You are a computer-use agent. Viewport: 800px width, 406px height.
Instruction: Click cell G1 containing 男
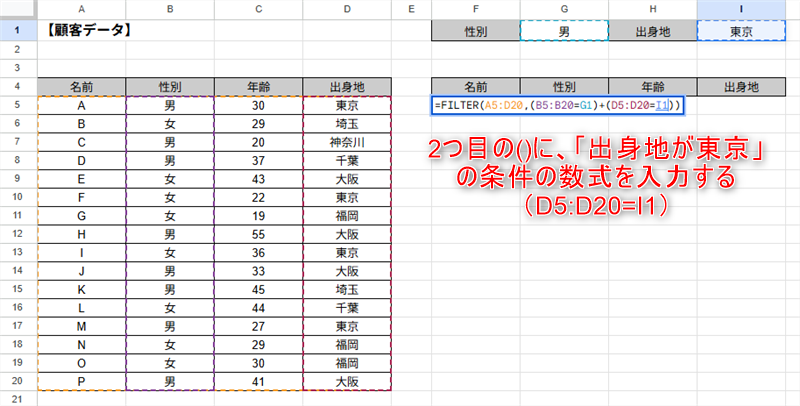click(x=563, y=31)
